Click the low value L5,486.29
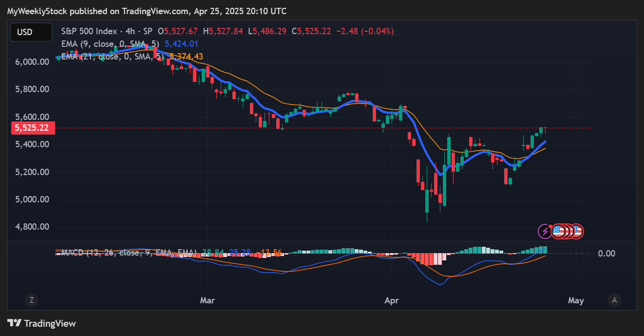Image resolution: width=644 pixels, height=336 pixels. pyautogui.click(x=267, y=31)
